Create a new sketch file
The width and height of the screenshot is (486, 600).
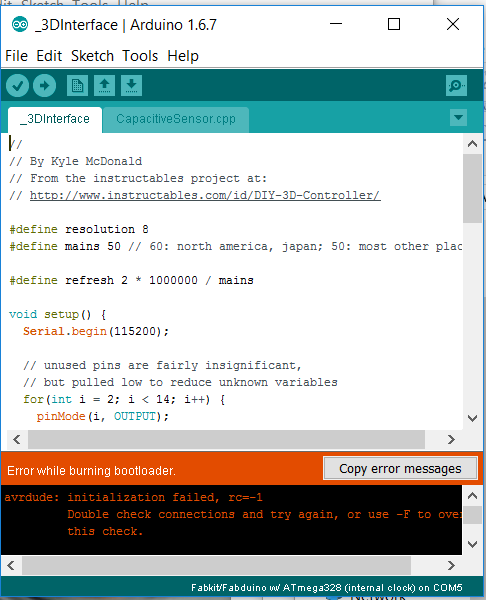pyautogui.click(x=77, y=85)
